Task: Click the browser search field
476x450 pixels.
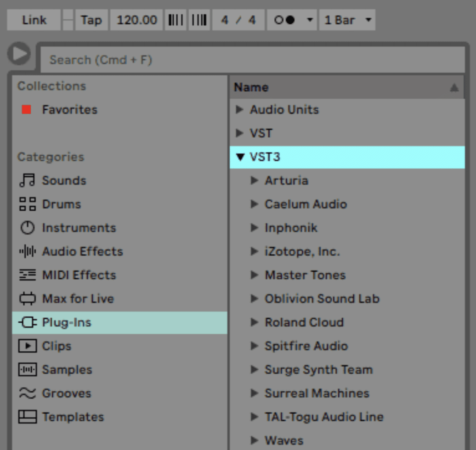Action: coord(253,60)
